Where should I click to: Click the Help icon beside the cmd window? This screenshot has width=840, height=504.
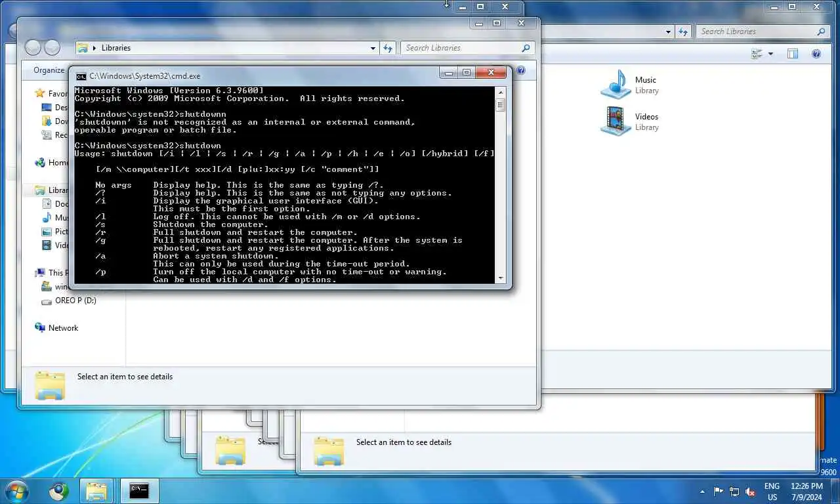[x=521, y=70]
